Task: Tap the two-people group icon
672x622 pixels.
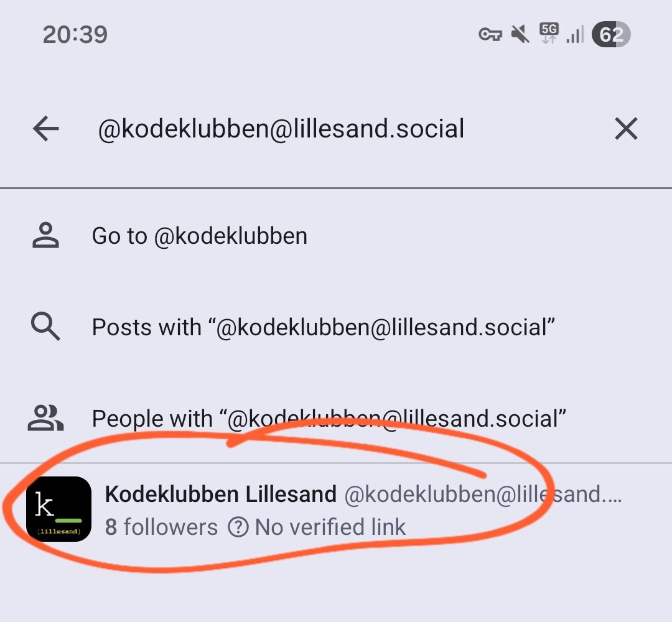Action: click(45, 417)
